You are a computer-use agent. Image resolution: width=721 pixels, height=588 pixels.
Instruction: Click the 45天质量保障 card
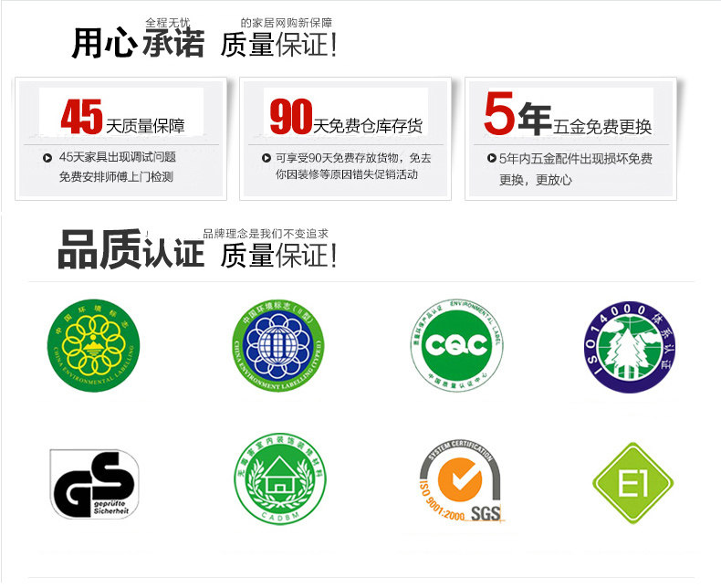pyautogui.click(x=121, y=139)
